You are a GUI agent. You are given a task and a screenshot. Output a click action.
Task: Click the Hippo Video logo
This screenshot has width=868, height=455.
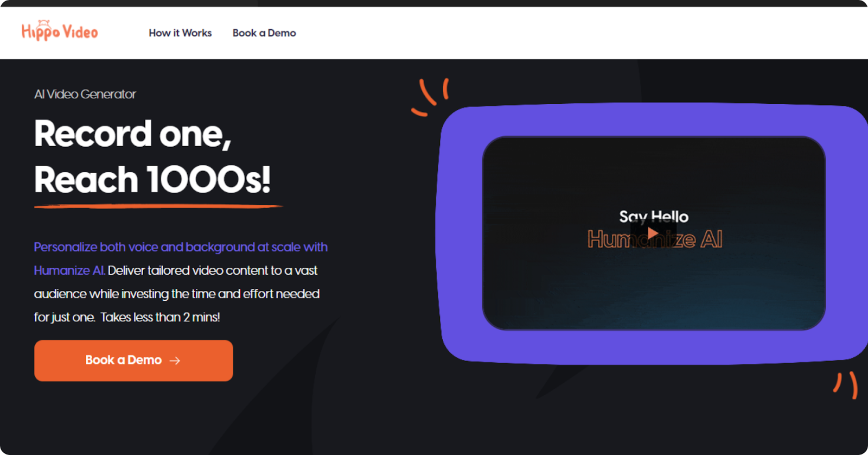click(60, 31)
